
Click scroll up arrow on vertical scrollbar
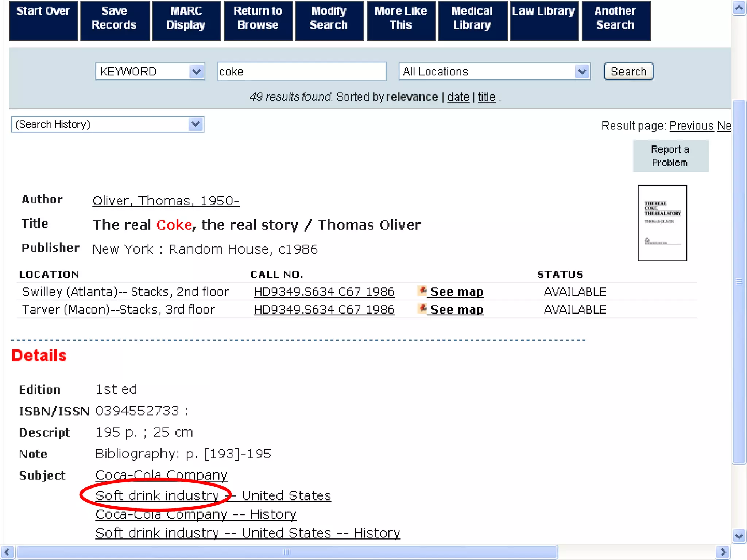(739, 8)
